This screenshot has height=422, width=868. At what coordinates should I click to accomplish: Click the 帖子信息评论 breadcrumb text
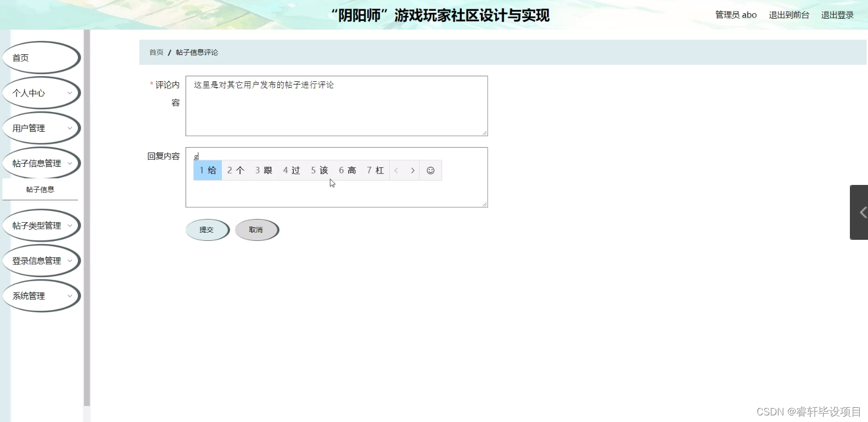197,52
